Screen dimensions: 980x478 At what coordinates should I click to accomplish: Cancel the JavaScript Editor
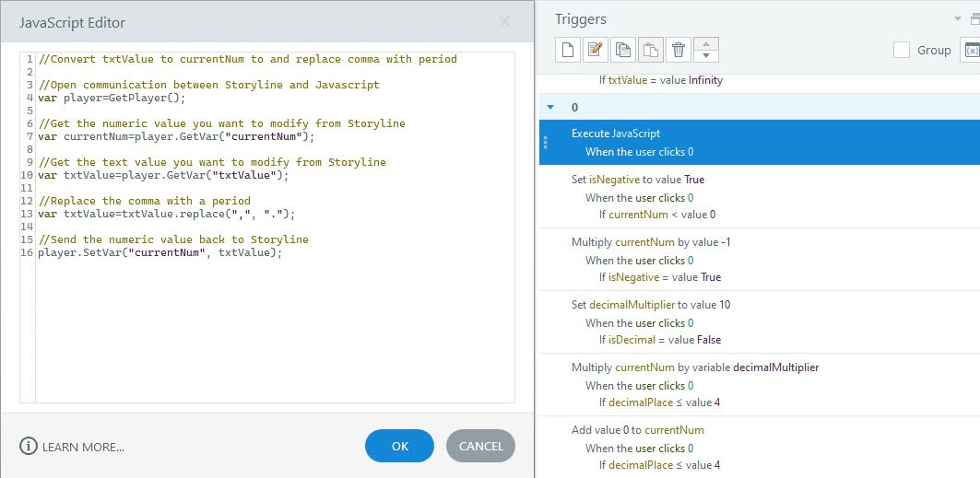pos(480,446)
